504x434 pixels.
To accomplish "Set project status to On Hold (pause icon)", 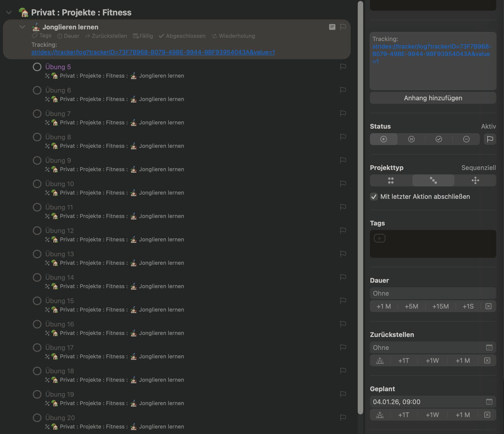I will pos(411,139).
